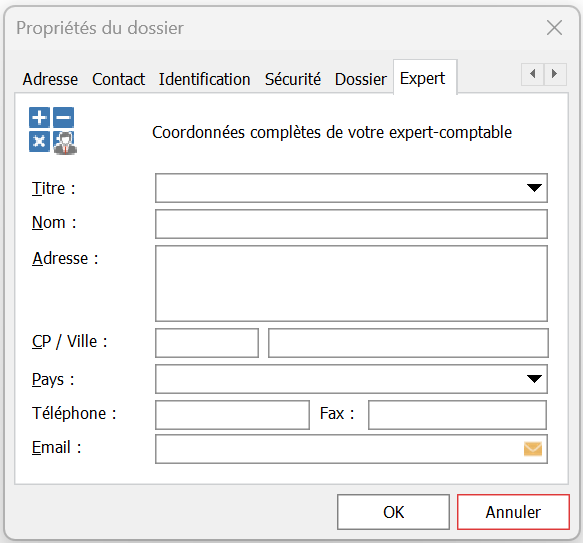
Task: Click the Annuler button
Action: [513, 512]
